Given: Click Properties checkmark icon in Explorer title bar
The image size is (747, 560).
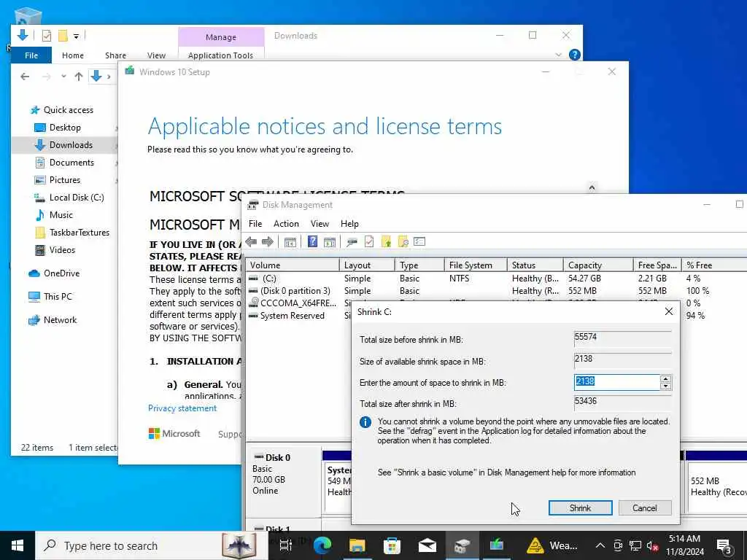Looking at the screenshot, I should click(47, 36).
